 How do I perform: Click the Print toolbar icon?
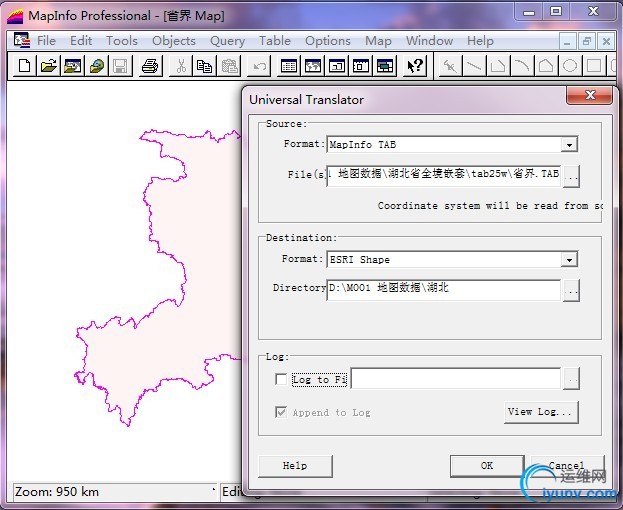click(x=151, y=66)
